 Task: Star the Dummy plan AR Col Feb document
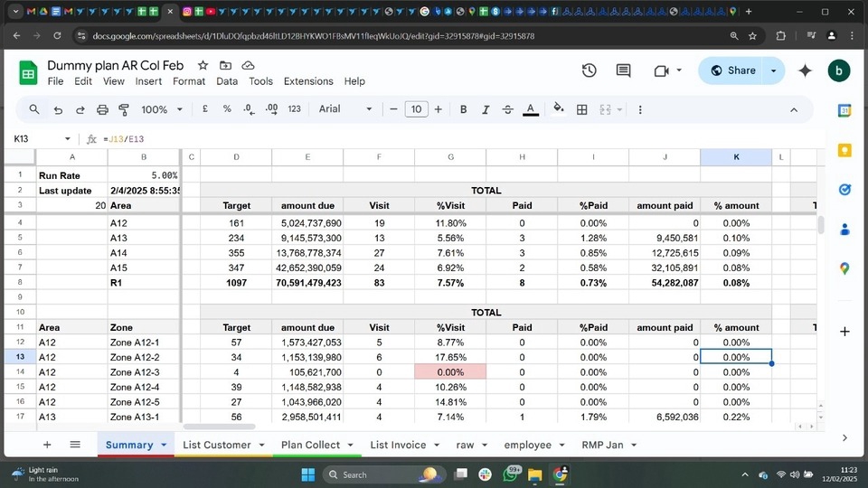click(203, 65)
